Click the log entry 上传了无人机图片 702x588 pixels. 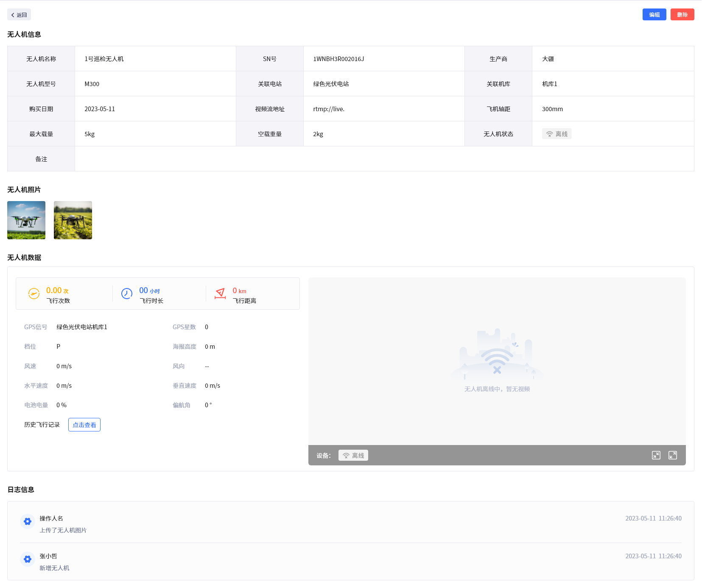point(63,530)
